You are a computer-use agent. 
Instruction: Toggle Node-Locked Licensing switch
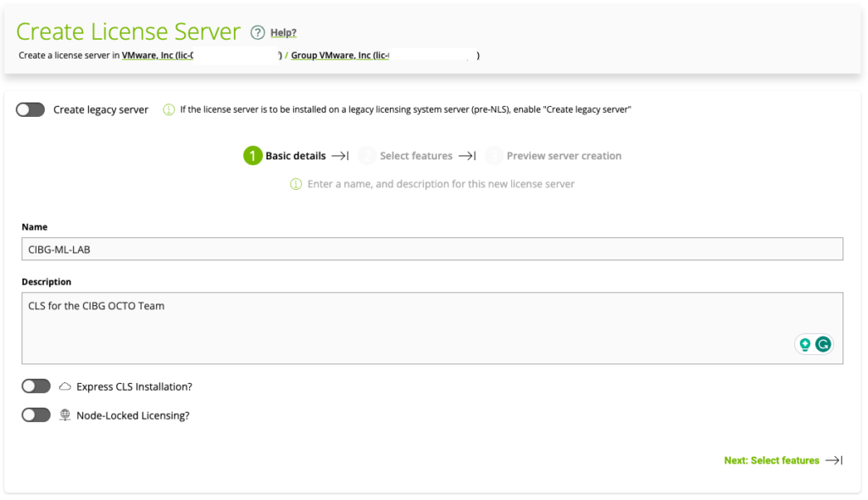point(36,415)
